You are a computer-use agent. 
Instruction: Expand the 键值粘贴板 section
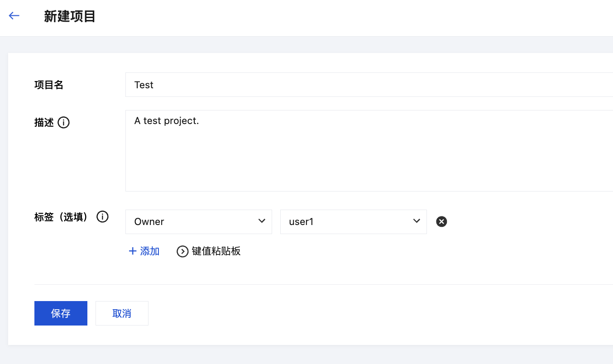pyautogui.click(x=216, y=251)
